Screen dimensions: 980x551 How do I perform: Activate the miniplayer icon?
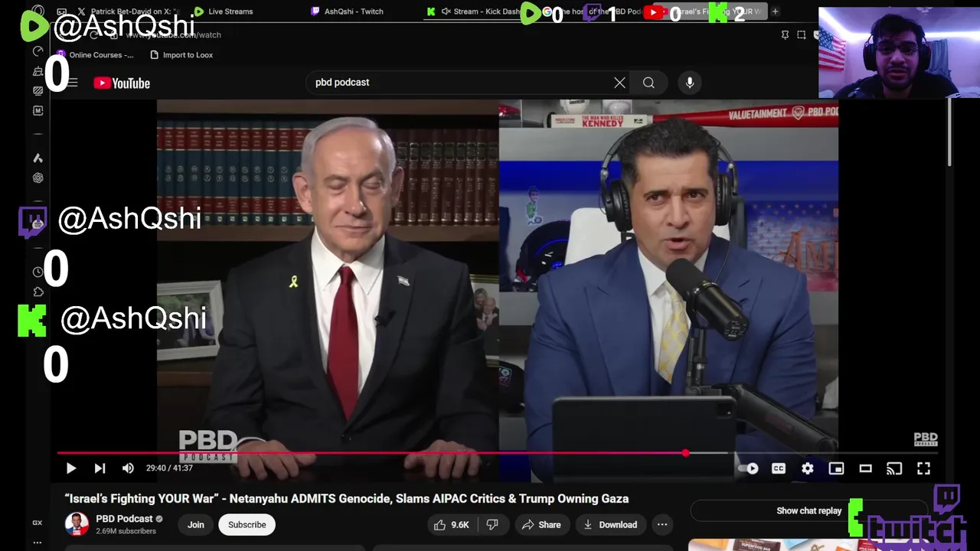(x=836, y=468)
